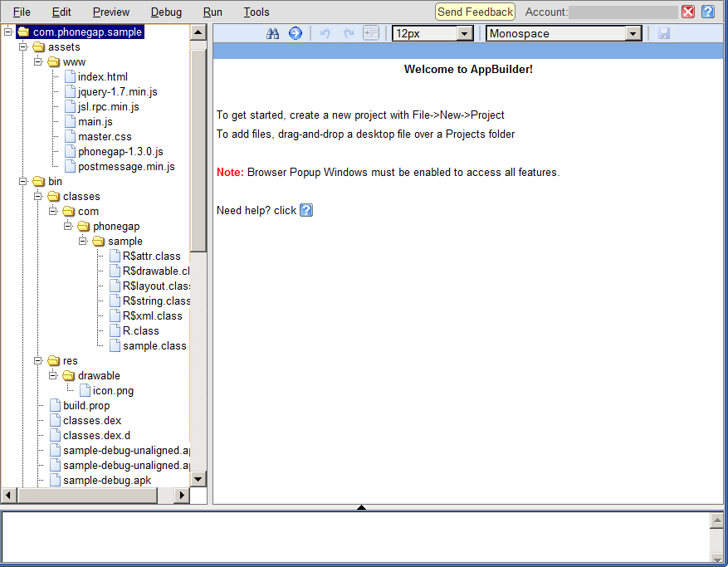Image resolution: width=728 pixels, height=567 pixels.
Task: Collapse the sample folder under phonegap
Action: point(83,241)
